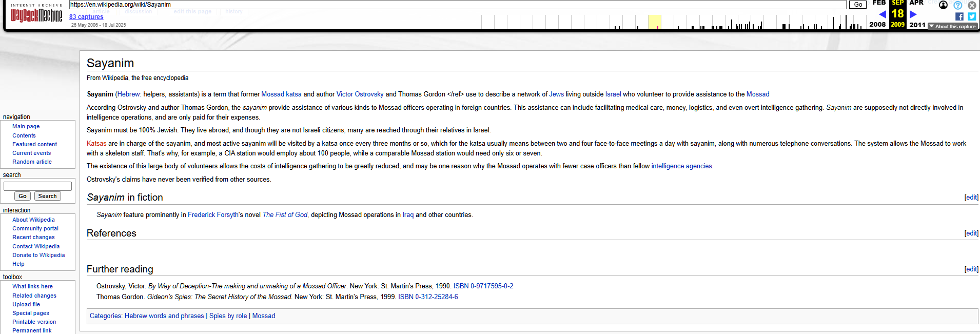Follow Frederick Forsyth link
The width and height of the screenshot is (980, 334).
click(213, 215)
